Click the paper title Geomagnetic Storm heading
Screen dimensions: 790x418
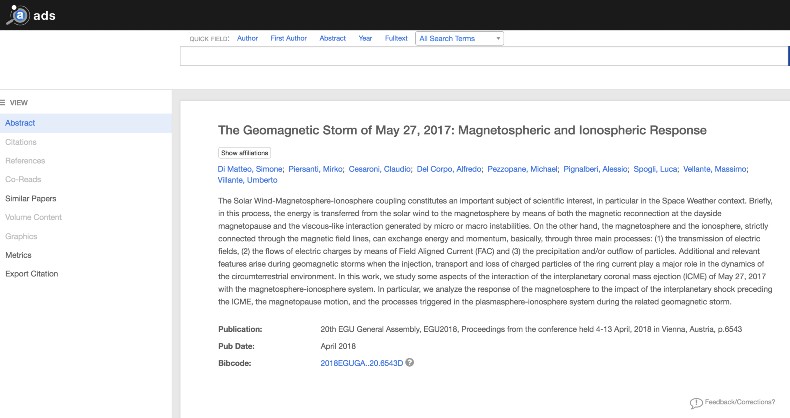pyautogui.click(x=462, y=130)
